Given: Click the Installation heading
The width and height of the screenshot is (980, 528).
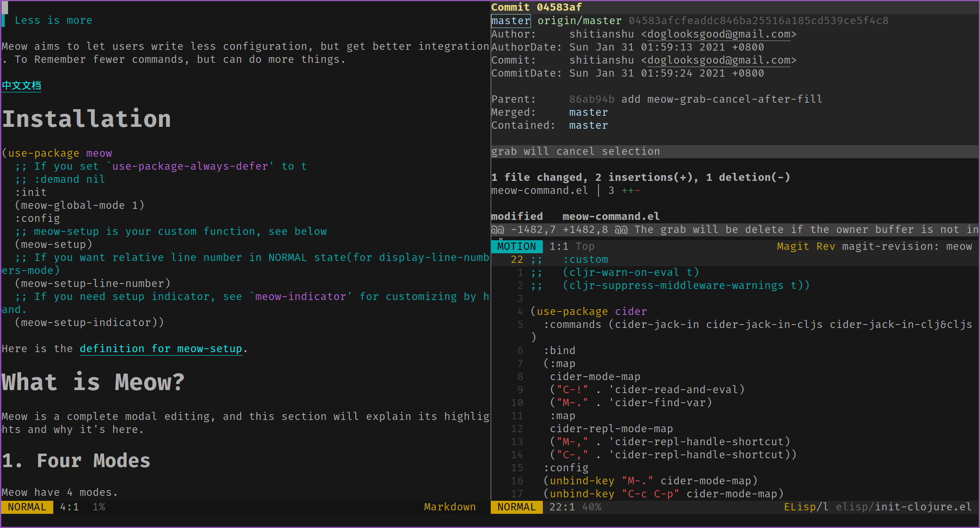Looking at the screenshot, I should (87, 119).
